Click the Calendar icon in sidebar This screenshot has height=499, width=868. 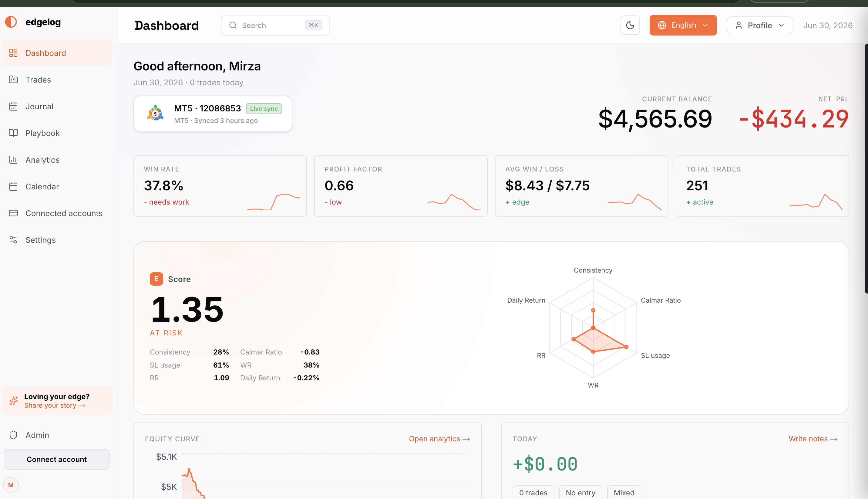13,186
